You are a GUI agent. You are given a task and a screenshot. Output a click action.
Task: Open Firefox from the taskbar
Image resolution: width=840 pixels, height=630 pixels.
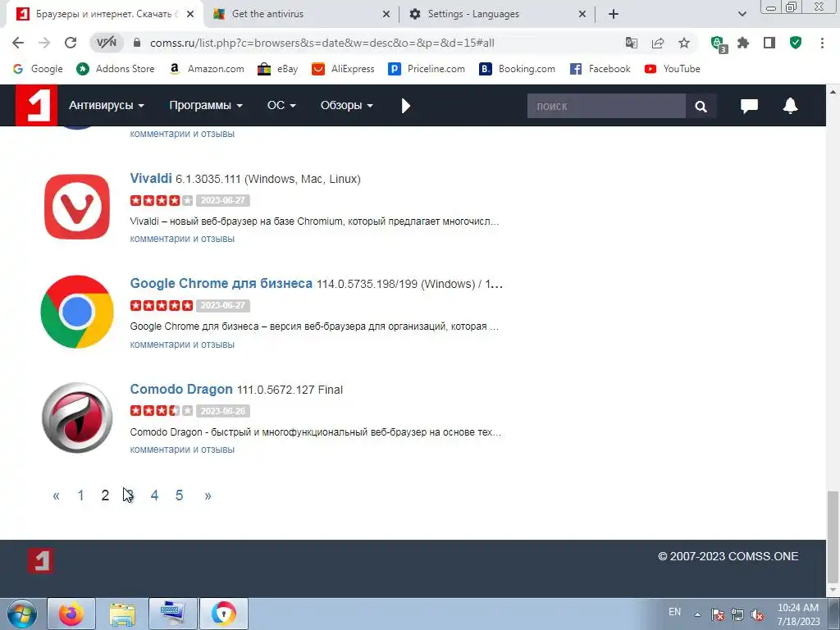pos(71,614)
